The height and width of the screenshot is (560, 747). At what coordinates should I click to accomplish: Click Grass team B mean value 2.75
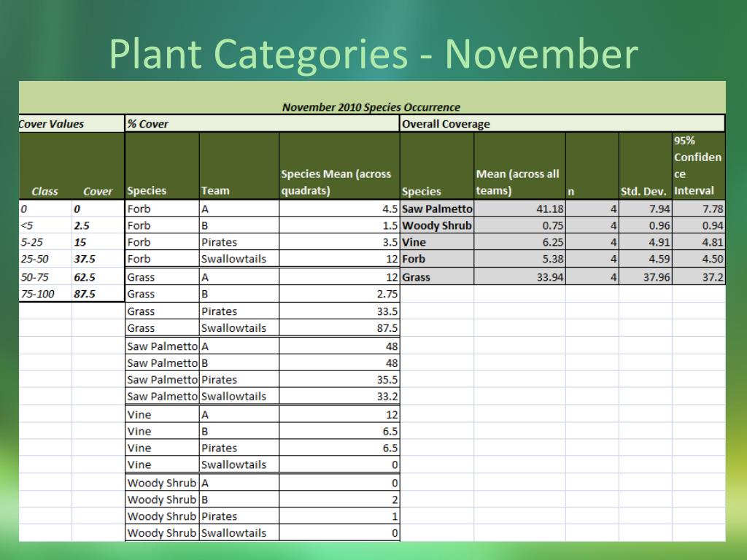click(339, 295)
